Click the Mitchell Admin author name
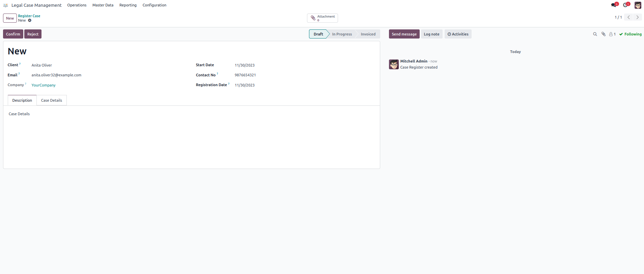 click(x=414, y=61)
